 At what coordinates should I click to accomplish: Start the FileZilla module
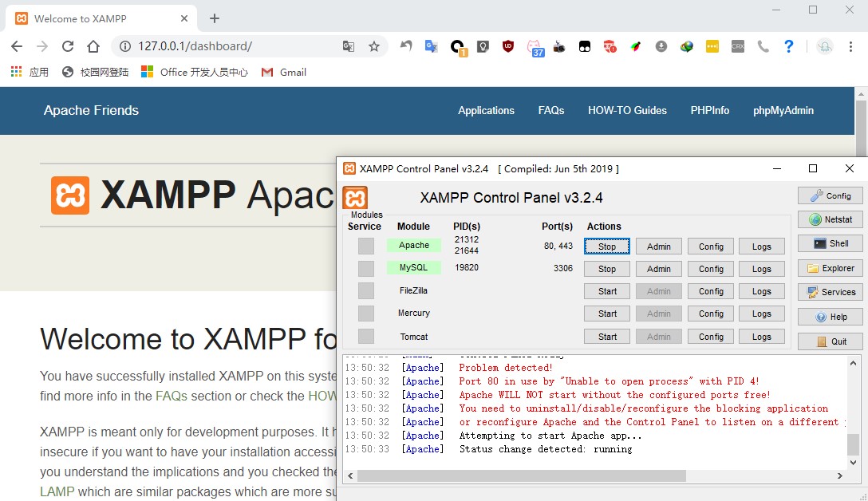point(607,291)
